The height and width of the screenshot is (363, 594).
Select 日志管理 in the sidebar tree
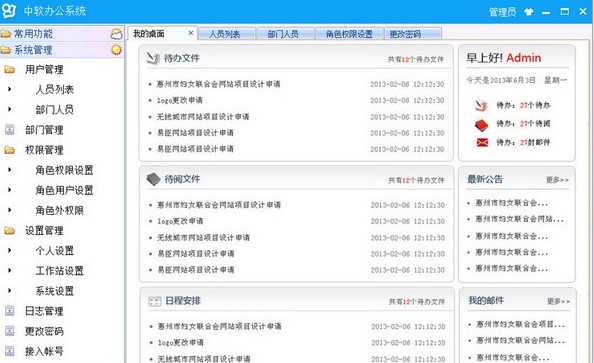tap(44, 311)
